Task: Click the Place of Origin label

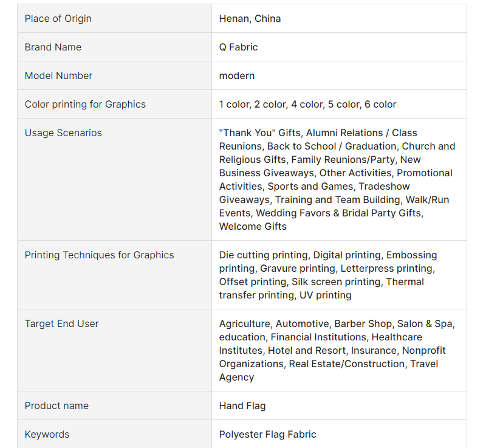Action: 58,19
